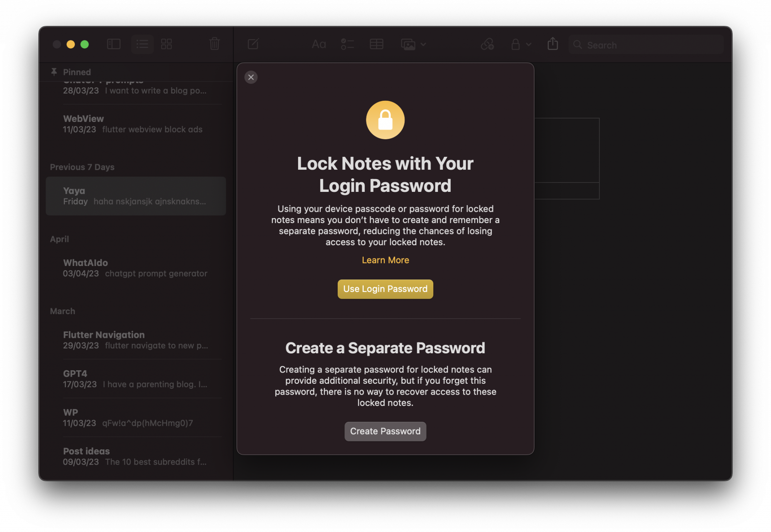The image size is (771, 532).
Task: Select the WebView note
Action: [136, 124]
